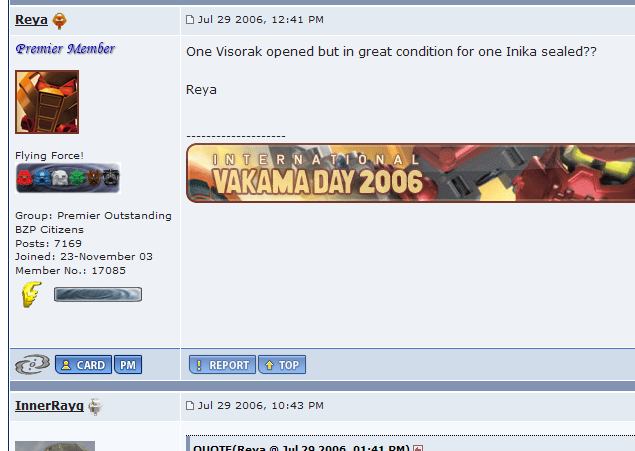Select the 'Flying Force!' title text
Screen dimensions: 635x451
49,155
